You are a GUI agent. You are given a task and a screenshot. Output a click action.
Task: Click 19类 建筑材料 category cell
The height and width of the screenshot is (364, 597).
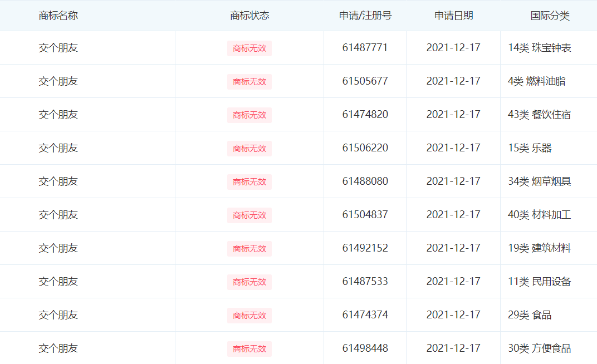coord(539,248)
